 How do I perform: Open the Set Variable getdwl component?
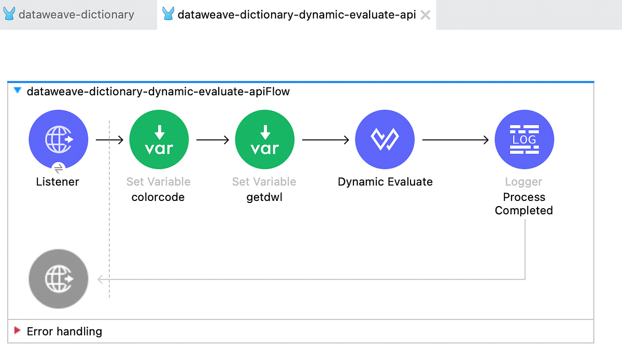[x=264, y=139]
